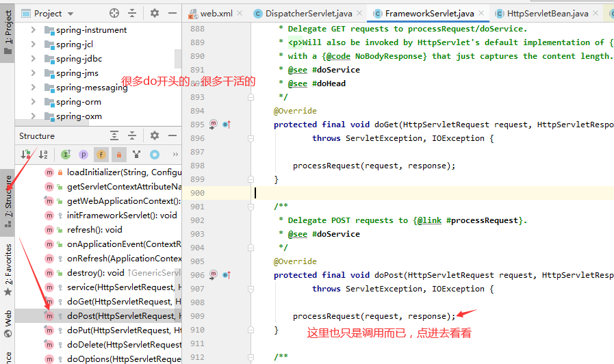
Task: Toggle show inherited members icon
Action: [66, 155]
